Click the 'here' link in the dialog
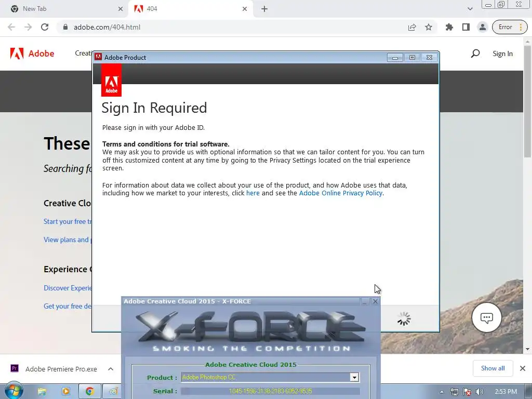This screenshot has height=399, width=532. 253,193
